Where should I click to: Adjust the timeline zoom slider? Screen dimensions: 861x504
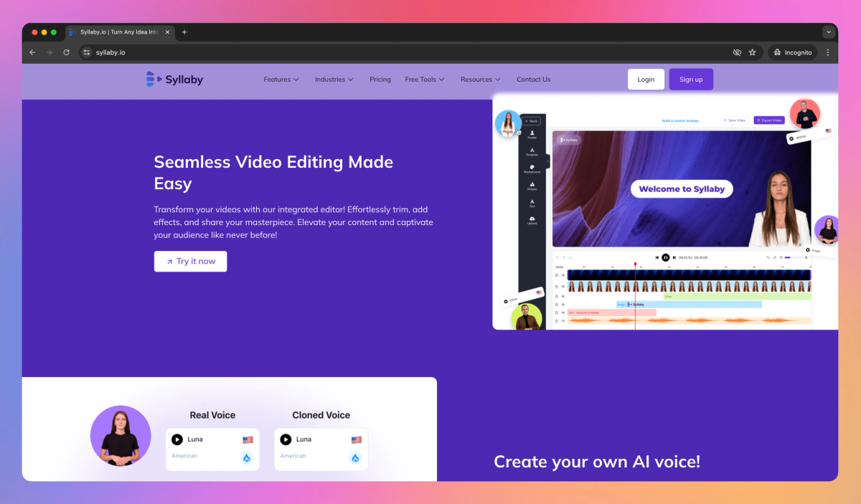pos(794,257)
